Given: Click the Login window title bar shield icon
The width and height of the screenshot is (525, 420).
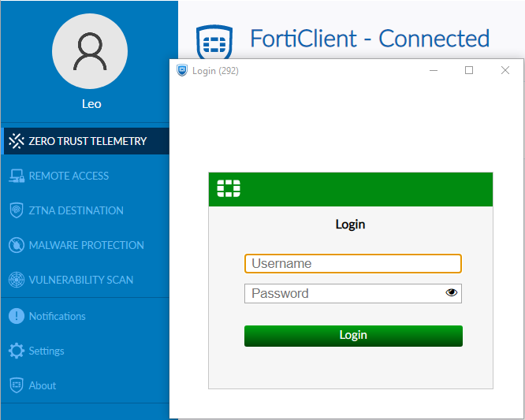Looking at the screenshot, I should click(x=182, y=70).
